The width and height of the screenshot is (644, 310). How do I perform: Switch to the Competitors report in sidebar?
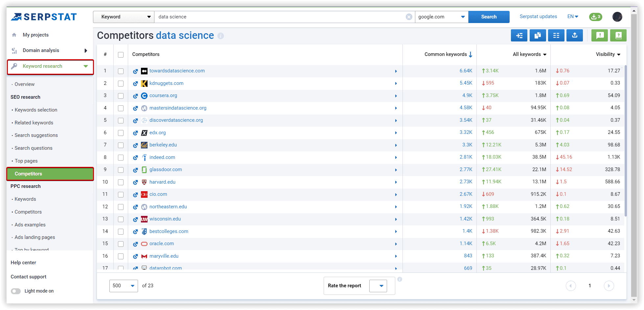(50, 174)
